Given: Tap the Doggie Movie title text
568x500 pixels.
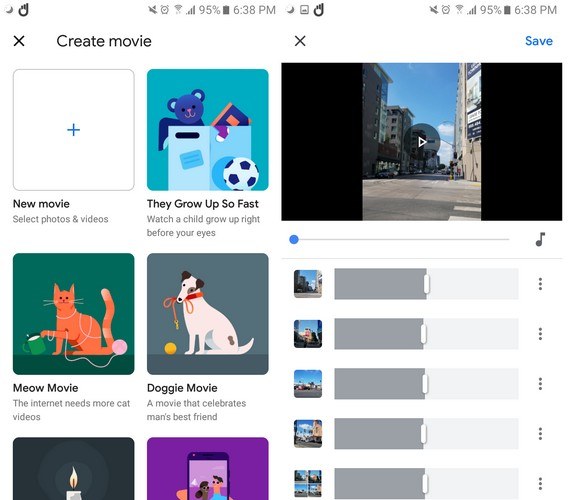Looking at the screenshot, I should [x=182, y=388].
